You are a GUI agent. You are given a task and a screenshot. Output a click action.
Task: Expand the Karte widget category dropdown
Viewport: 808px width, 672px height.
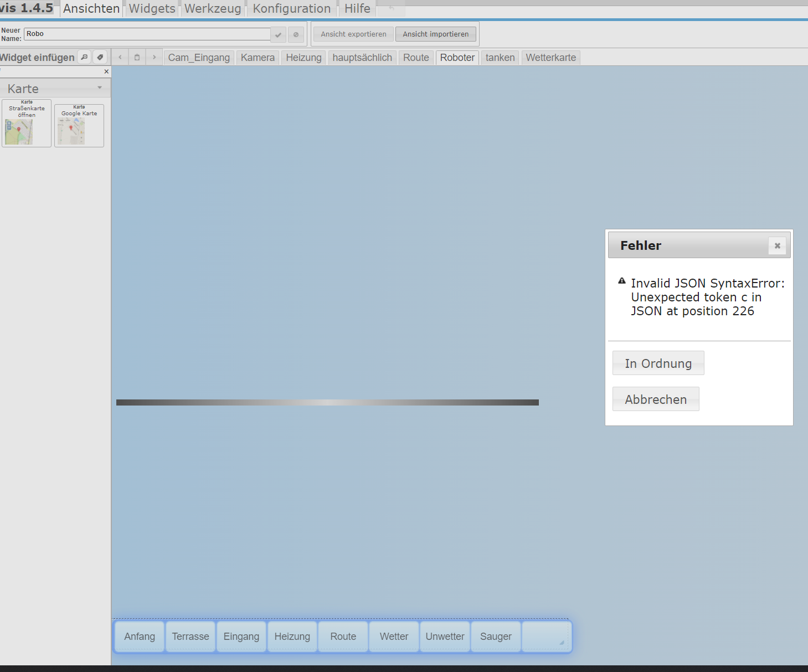click(100, 88)
